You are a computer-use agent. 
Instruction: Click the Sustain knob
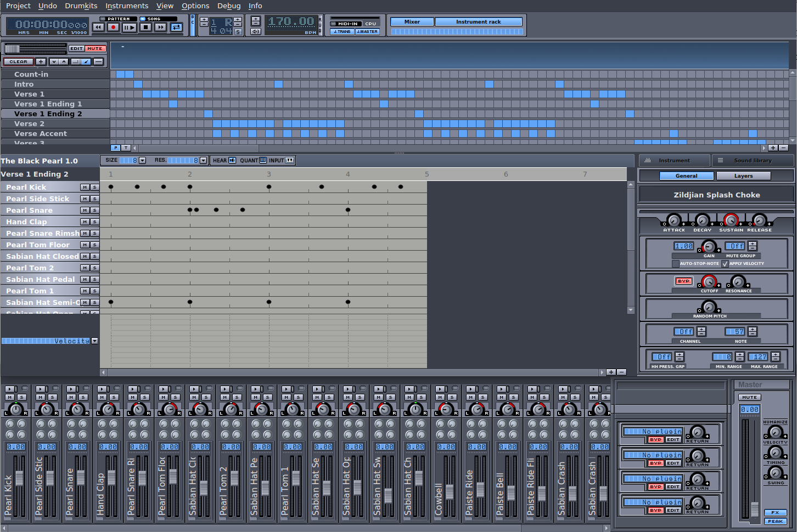click(x=731, y=220)
